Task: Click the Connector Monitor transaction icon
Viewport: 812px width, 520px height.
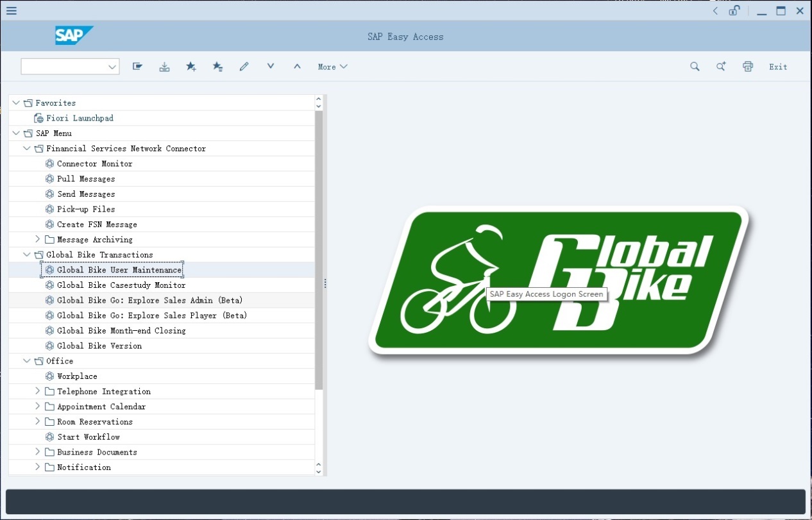Action: [50, 164]
